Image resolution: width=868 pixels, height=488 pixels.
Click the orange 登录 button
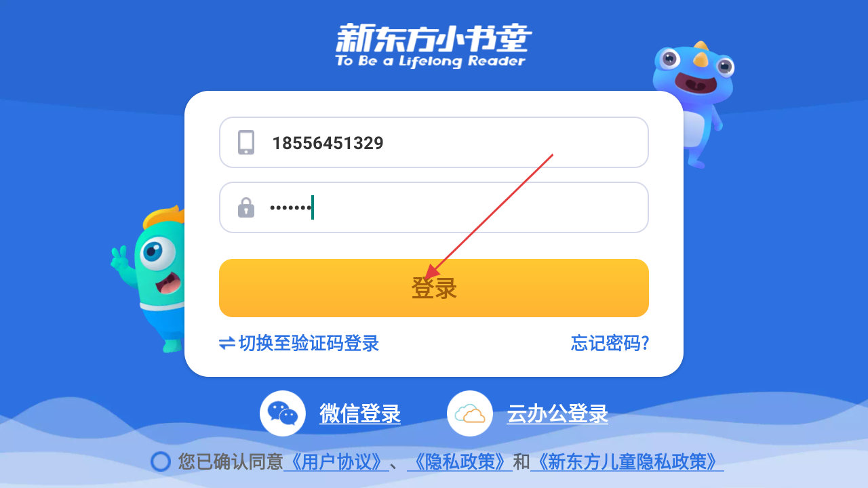click(x=434, y=288)
